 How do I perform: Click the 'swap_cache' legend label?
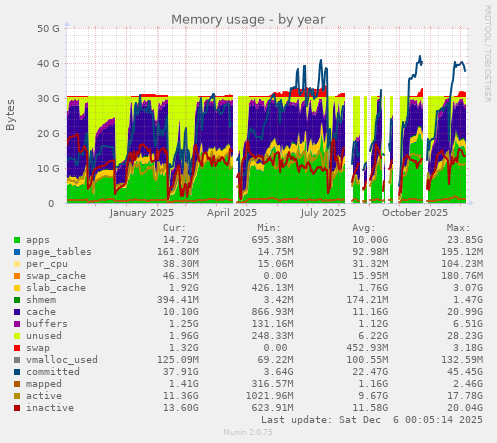[x=56, y=276]
